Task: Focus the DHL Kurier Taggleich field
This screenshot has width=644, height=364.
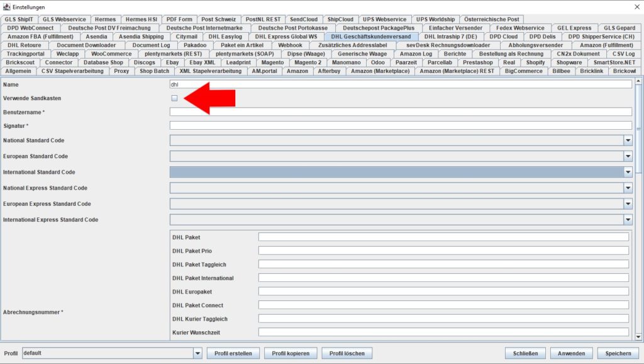Action: tap(443, 319)
